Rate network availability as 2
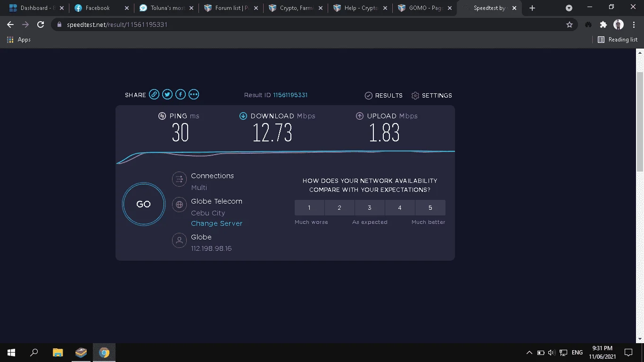Image resolution: width=644 pixels, height=362 pixels. click(x=339, y=208)
